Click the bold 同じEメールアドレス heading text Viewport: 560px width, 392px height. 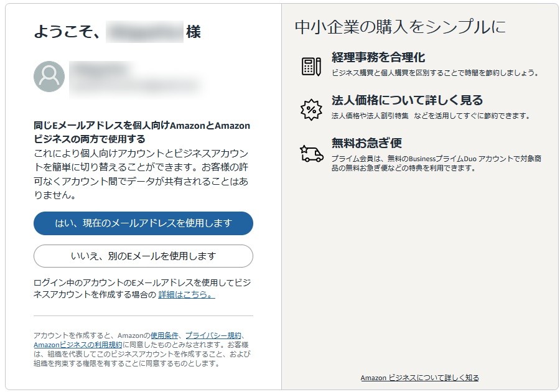coord(142,132)
